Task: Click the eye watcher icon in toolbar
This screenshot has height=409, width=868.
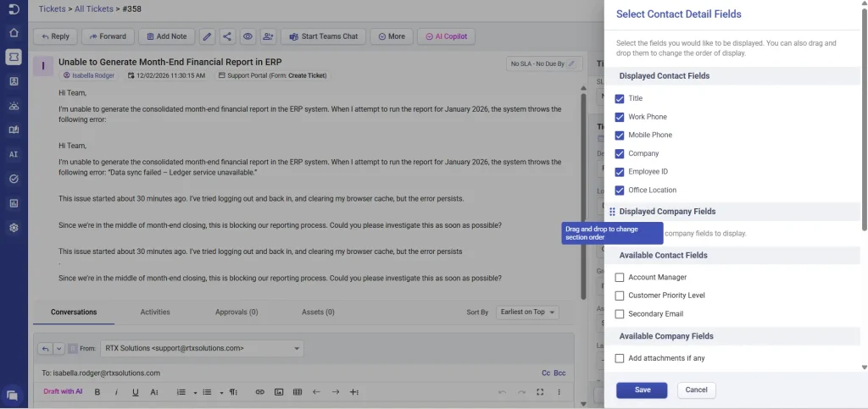Action: (248, 36)
